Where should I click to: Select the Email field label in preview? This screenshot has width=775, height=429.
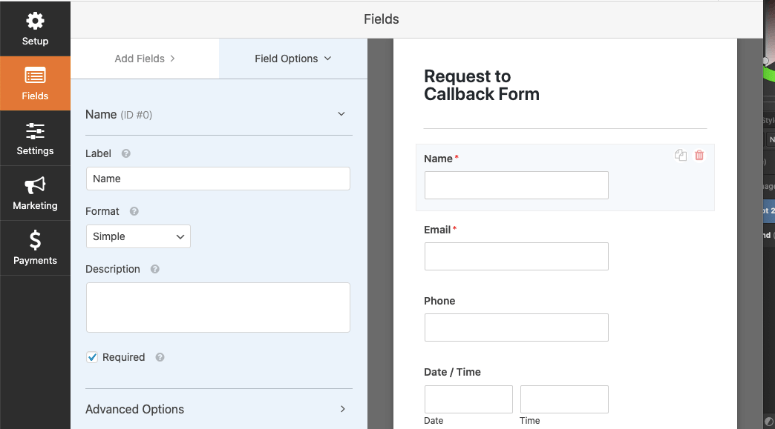pos(437,230)
